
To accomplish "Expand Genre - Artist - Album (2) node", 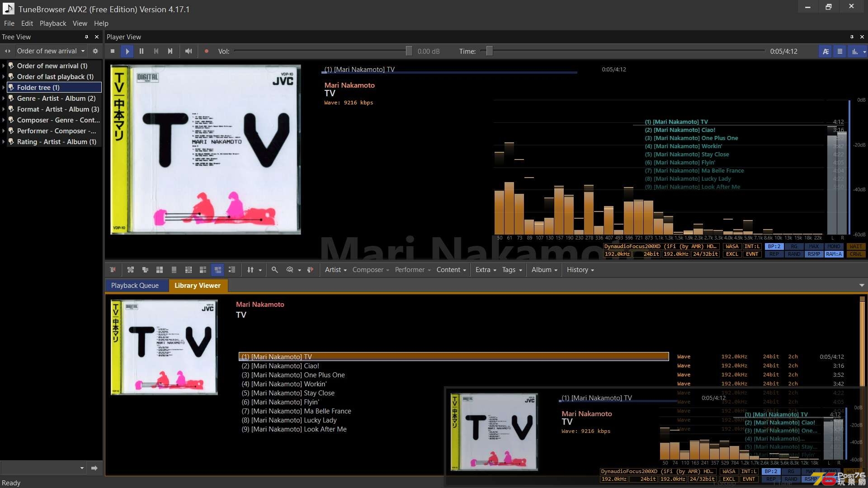I will coord(4,99).
